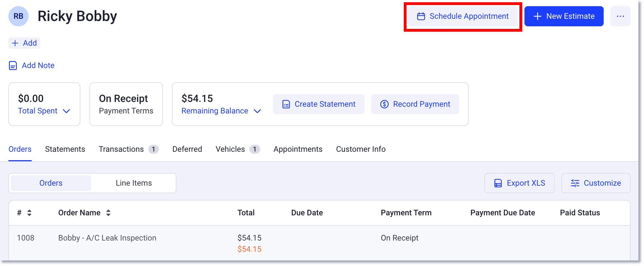Image resolution: width=644 pixels, height=266 pixels.
Task: Switch to the Orders view toggle
Action: pos(51,183)
